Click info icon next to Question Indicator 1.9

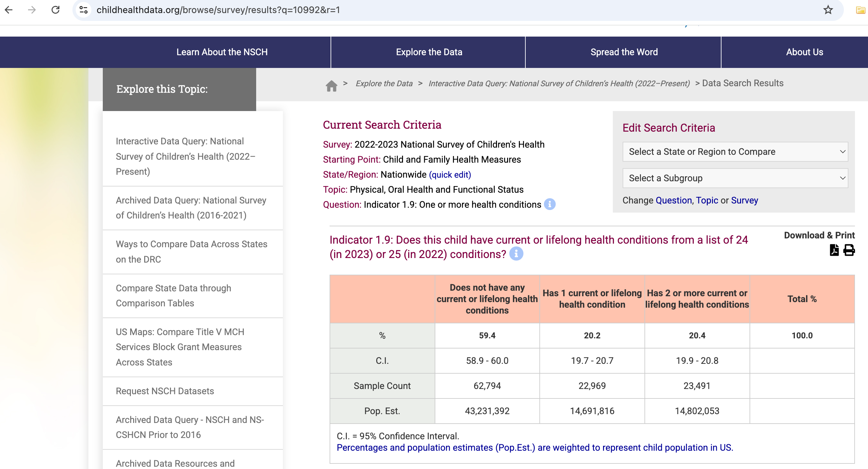(x=550, y=204)
